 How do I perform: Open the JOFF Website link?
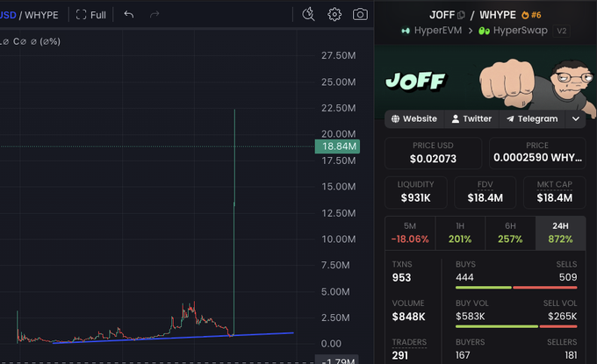(414, 118)
